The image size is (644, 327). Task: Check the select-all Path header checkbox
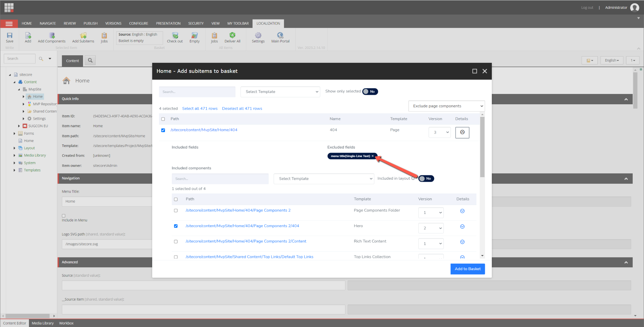click(x=163, y=119)
